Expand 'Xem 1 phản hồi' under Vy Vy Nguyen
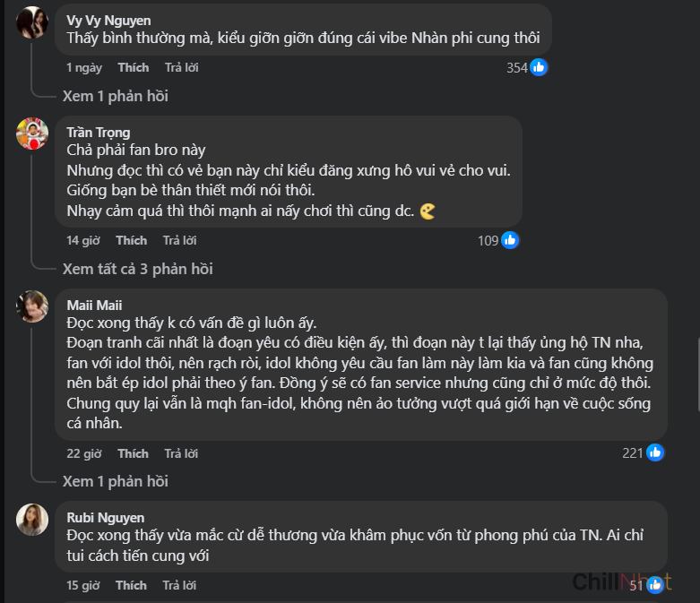This screenshot has width=700, height=603. pos(115,96)
